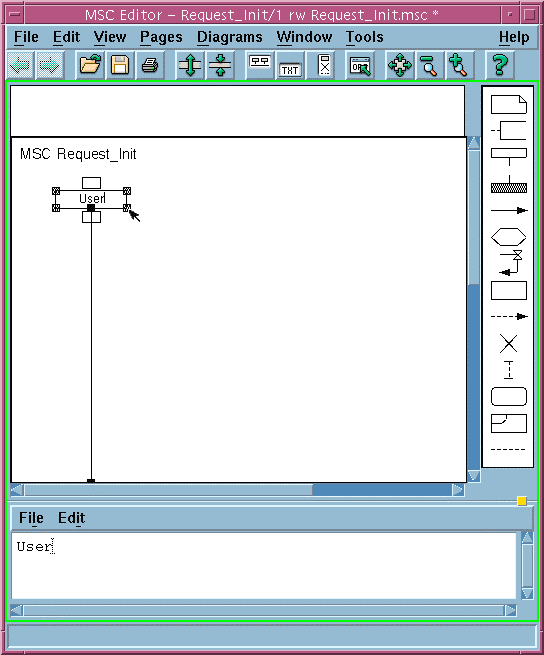Click the MSC Request_Init heading text

click(x=78, y=154)
